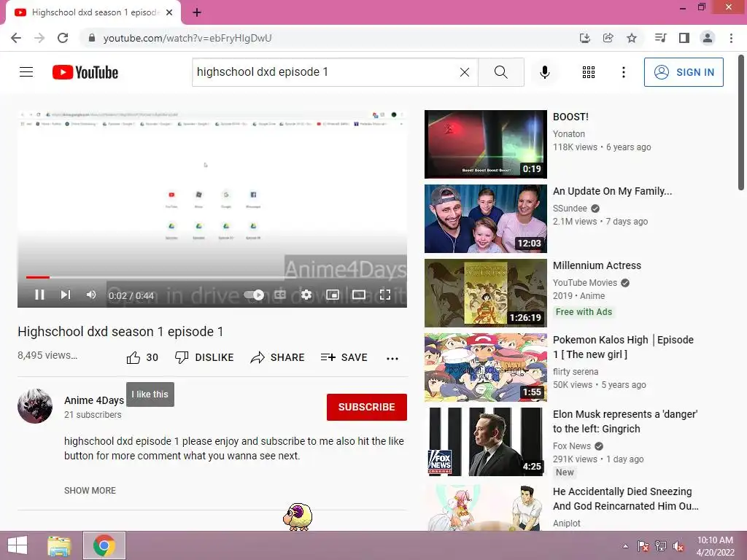The height and width of the screenshot is (560, 747).
Task: Pause the video
Action: [39, 295]
